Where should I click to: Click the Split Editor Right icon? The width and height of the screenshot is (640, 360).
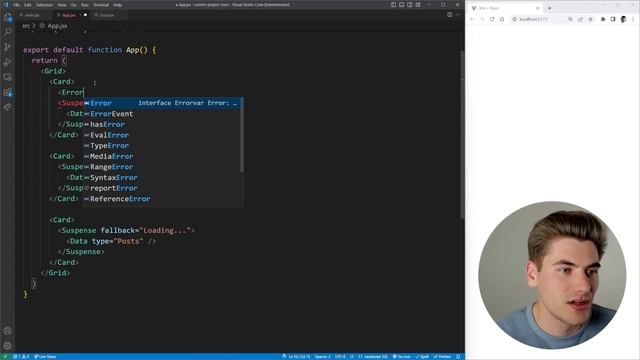[449, 15]
